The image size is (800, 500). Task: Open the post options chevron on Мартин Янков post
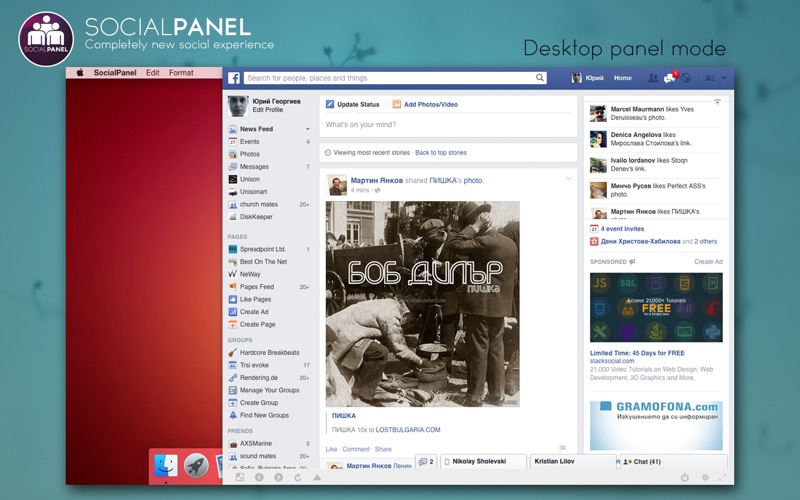coord(568,179)
